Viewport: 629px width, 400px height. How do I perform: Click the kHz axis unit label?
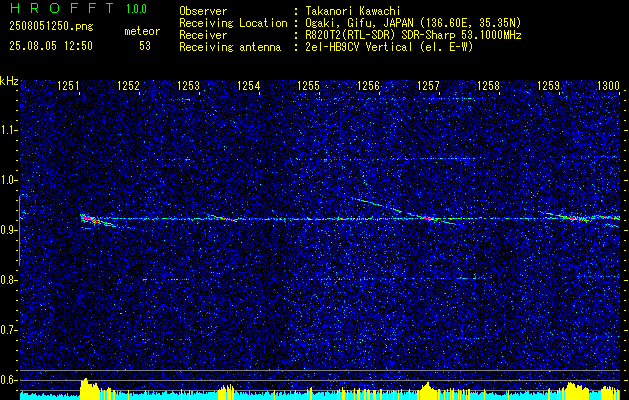tap(9, 81)
